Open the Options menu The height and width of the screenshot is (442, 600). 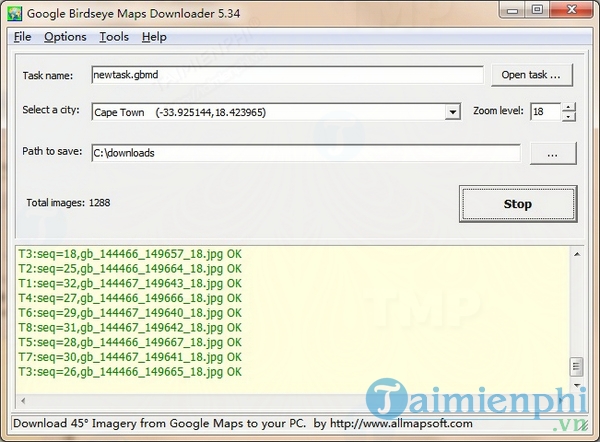coord(65,37)
